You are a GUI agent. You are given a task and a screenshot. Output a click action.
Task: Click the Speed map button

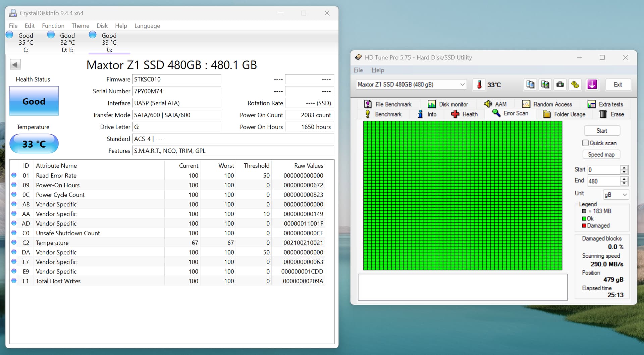coord(601,154)
